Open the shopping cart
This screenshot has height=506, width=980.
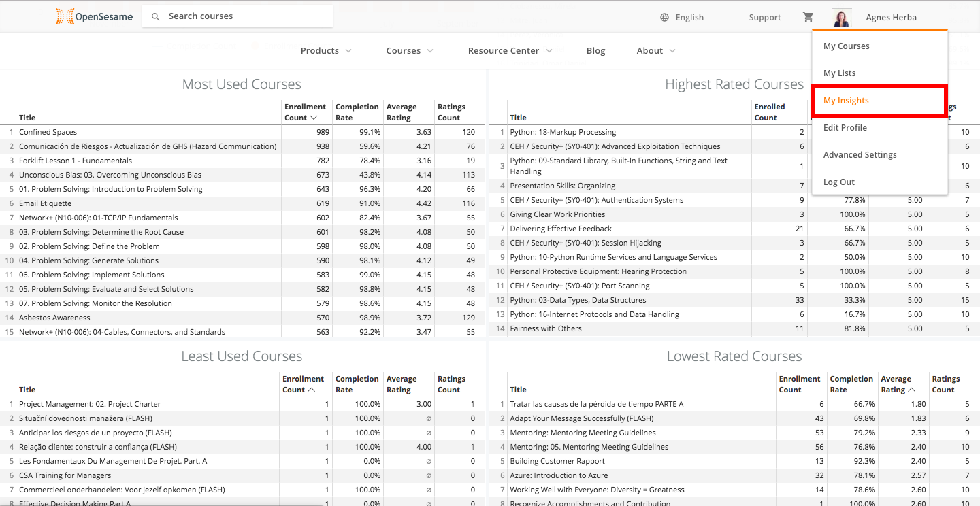pyautogui.click(x=808, y=17)
